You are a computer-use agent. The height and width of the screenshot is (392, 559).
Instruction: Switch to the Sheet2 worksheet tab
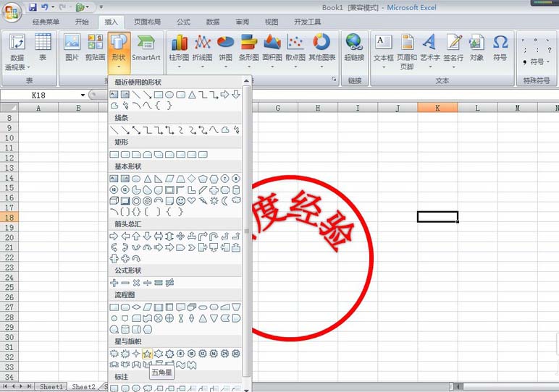coord(83,387)
